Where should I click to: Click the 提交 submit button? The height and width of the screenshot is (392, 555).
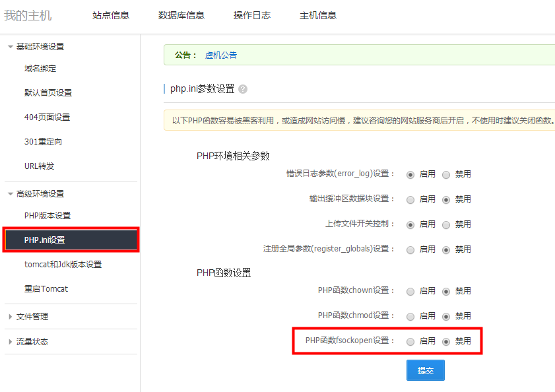click(425, 370)
